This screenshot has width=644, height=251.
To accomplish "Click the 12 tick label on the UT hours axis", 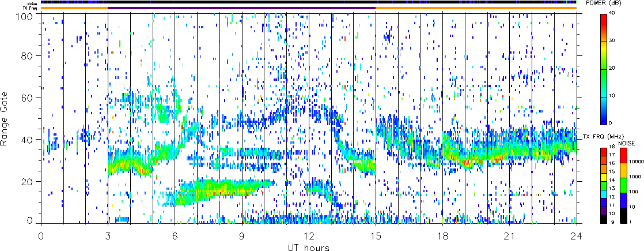I will [309, 237].
